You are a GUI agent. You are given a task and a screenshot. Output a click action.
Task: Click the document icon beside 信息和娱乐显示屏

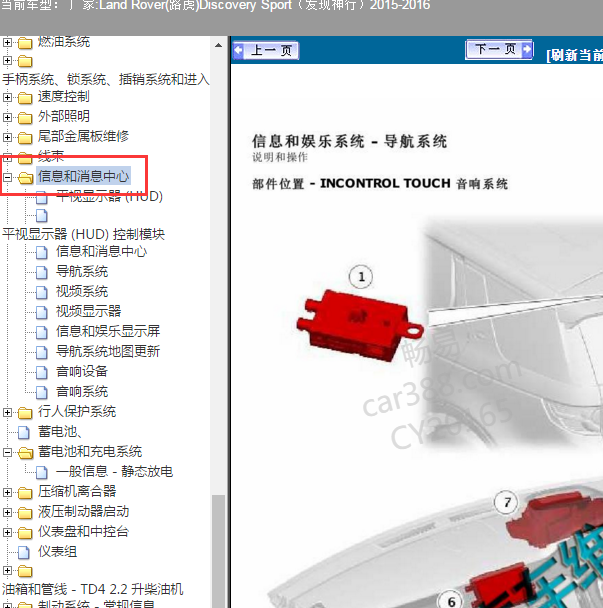click(42, 332)
